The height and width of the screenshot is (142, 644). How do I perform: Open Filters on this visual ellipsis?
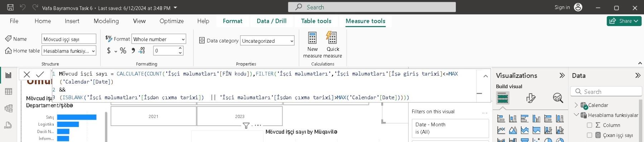(485, 113)
